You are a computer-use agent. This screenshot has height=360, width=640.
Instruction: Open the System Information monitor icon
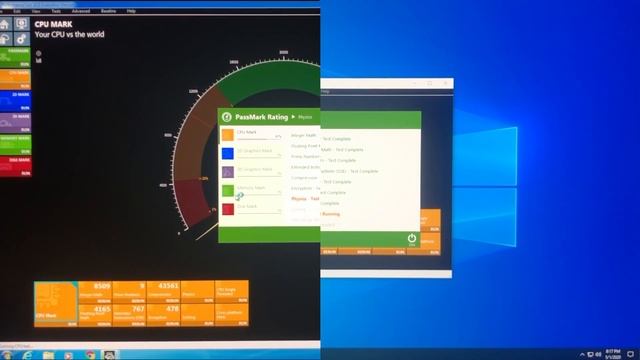pyautogui.click(x=22, y=24)
